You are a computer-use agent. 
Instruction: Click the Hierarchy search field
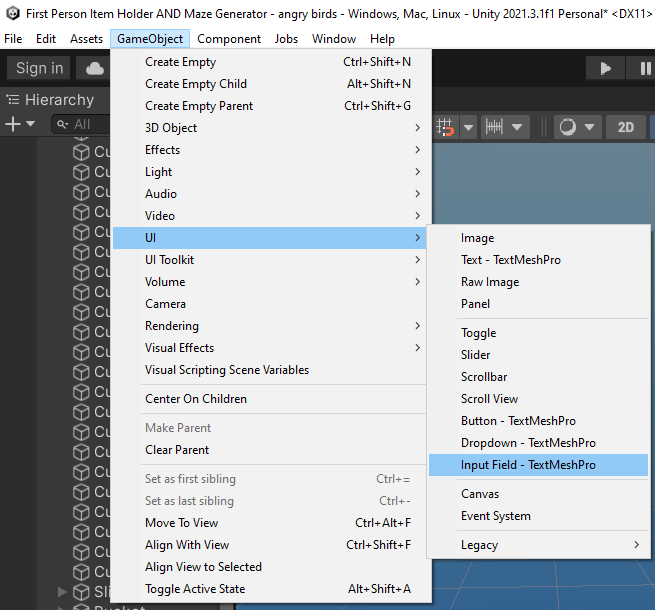click(81, 124)
